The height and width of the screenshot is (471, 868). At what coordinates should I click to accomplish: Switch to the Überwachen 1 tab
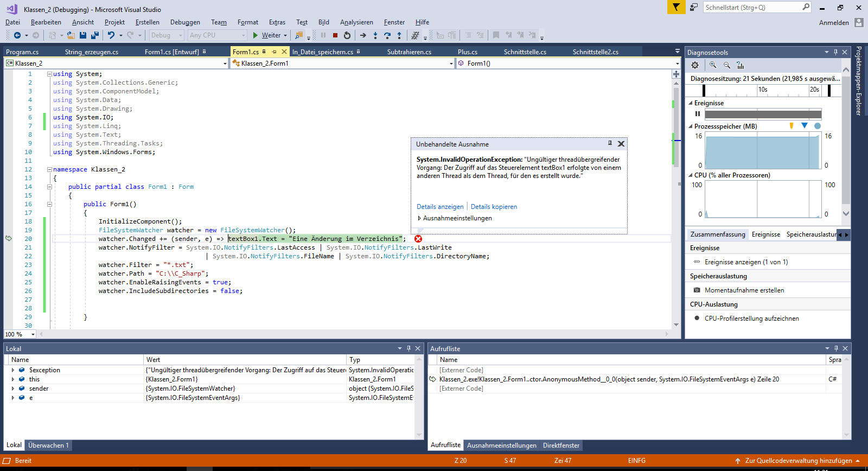(48, 445)
